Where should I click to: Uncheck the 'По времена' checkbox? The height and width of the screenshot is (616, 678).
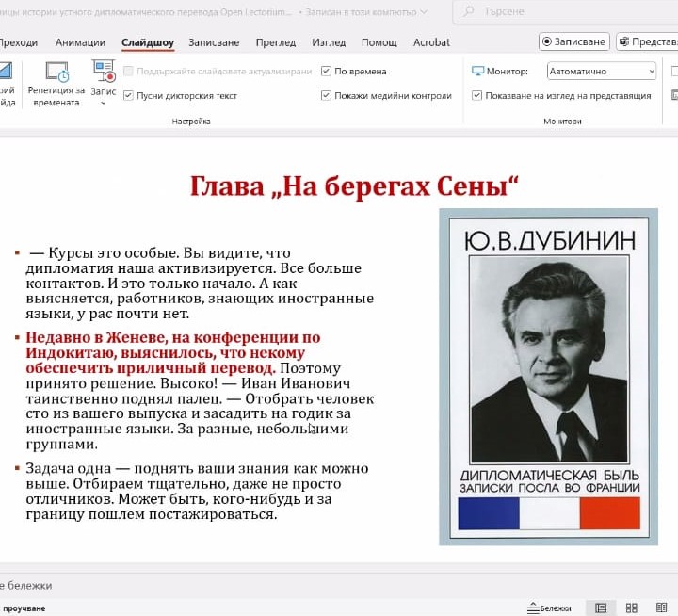(326, 72)
